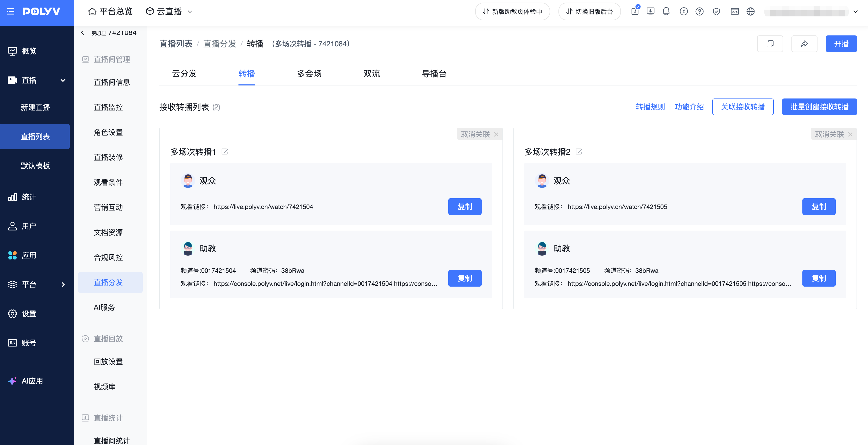Image resolution: width=868 pixels, height=445 pixels.
Task: Click the 开播 start broadcast button
Action: point(841,44)
